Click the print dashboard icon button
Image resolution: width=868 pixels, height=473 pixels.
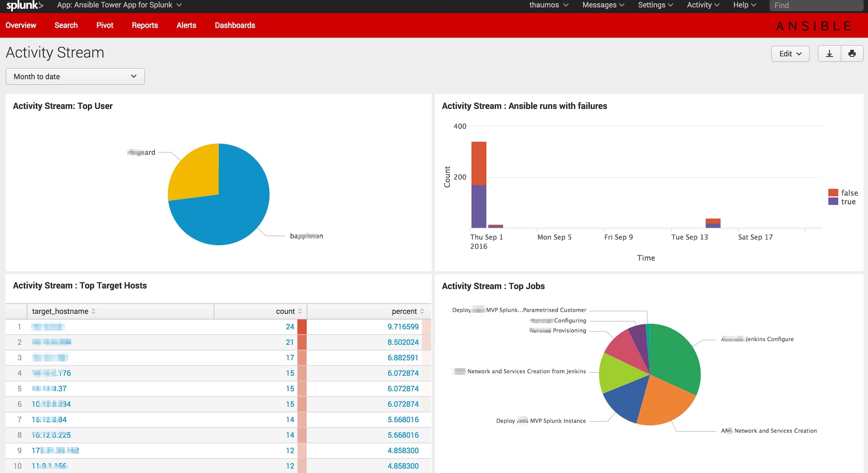(x=852, y=54)
